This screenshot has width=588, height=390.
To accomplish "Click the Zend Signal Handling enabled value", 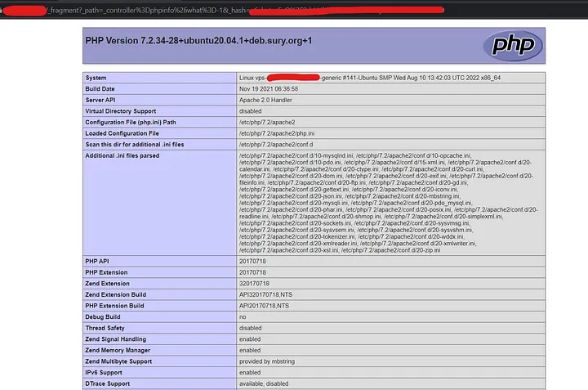I will 250,339.
